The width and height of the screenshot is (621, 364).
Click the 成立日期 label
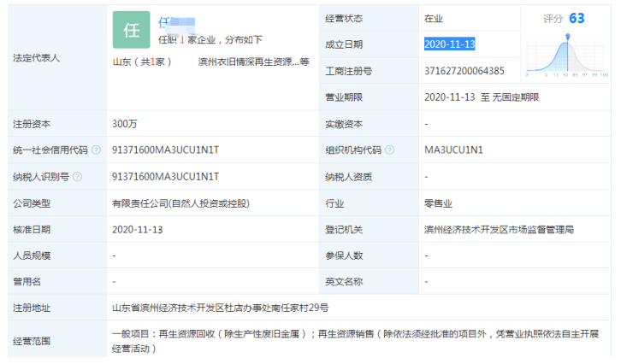click(x=344, y=44)
